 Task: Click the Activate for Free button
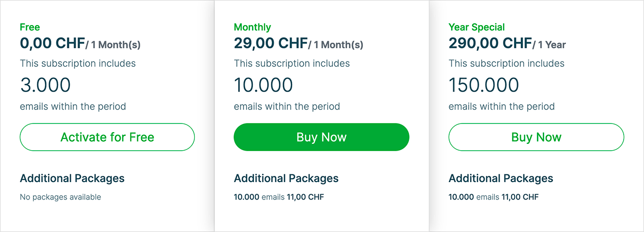click(107, 137)
